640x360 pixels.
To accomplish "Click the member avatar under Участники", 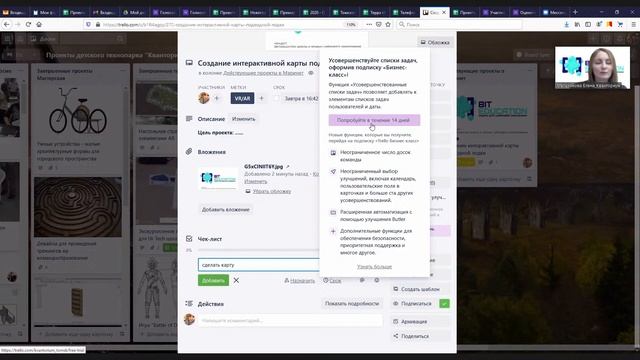I will tap(204, 98).
